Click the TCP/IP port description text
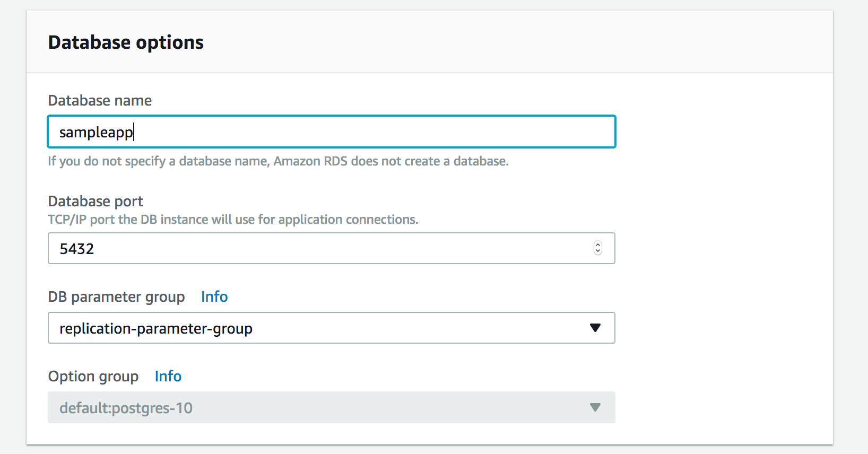This screenshot has height=454, width=868. pos(233,220)
